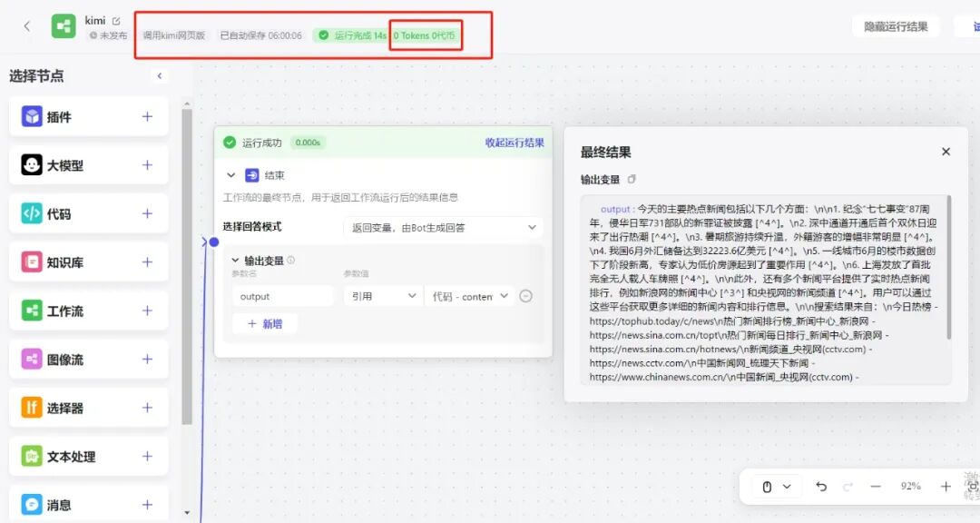Copy the 输出变量 result
The image size is (980, 523).
(x=632, y=180)
